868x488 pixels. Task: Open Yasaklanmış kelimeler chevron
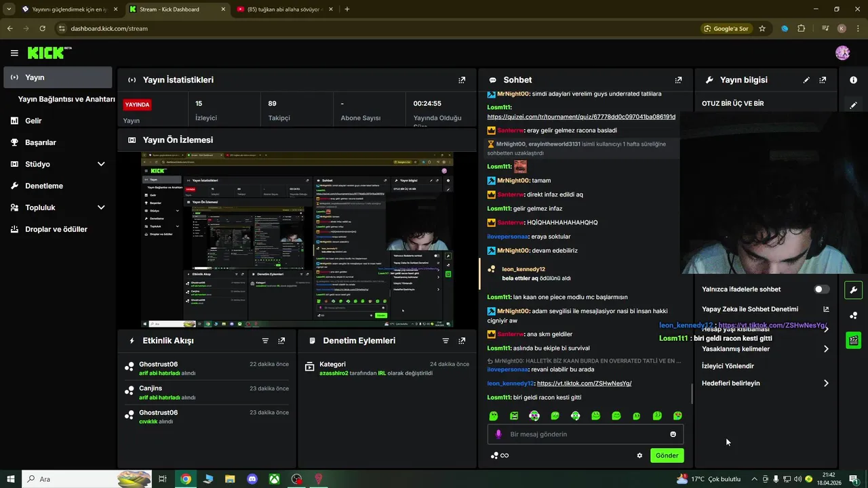tap(826, 349)
